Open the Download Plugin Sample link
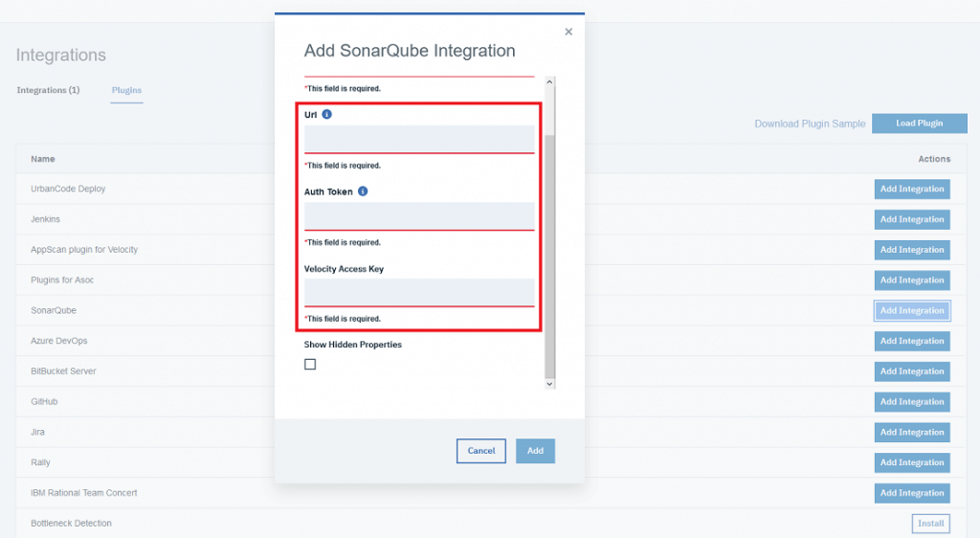Viewport: 980px width, 538px height. pyautogui.click(x=810, y=123)
